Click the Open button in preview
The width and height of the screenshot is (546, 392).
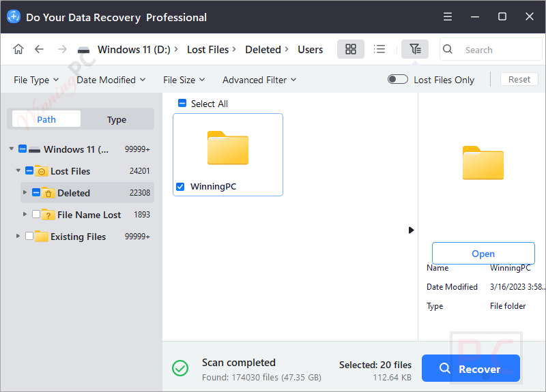(483, 253)
